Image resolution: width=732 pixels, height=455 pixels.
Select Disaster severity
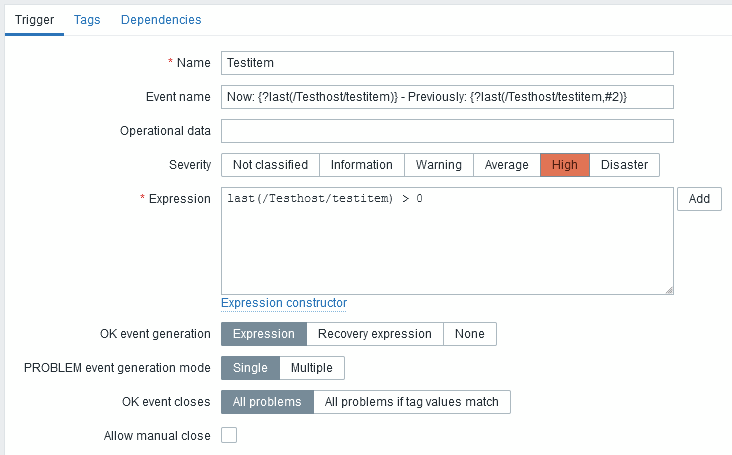pyautogui.click(x=624, y=165)
